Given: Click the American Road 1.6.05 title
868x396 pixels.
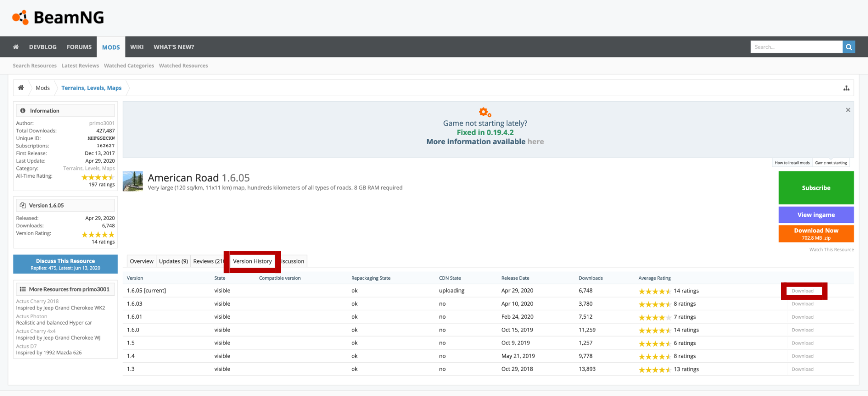Looking at the screenshot, I should click(198, 178).
